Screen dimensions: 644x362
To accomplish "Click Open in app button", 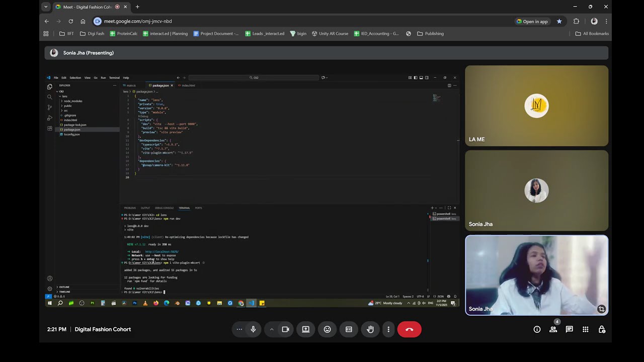I will click(x=532, y=21).
